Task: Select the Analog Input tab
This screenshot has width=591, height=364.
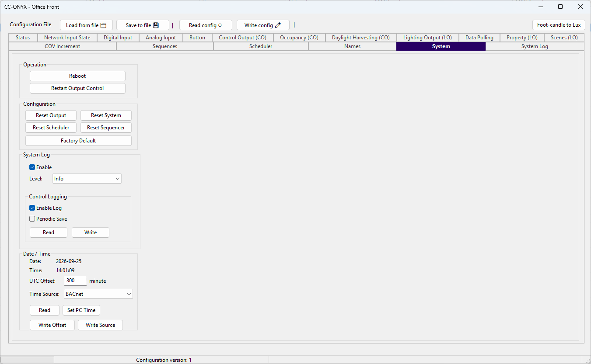Action: pos(161,38)
